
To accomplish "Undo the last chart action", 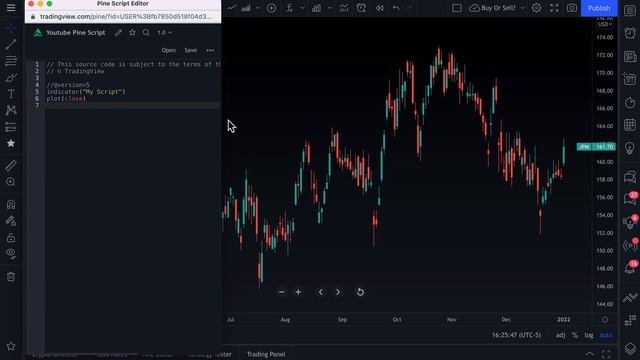I will tap(396, 8).
